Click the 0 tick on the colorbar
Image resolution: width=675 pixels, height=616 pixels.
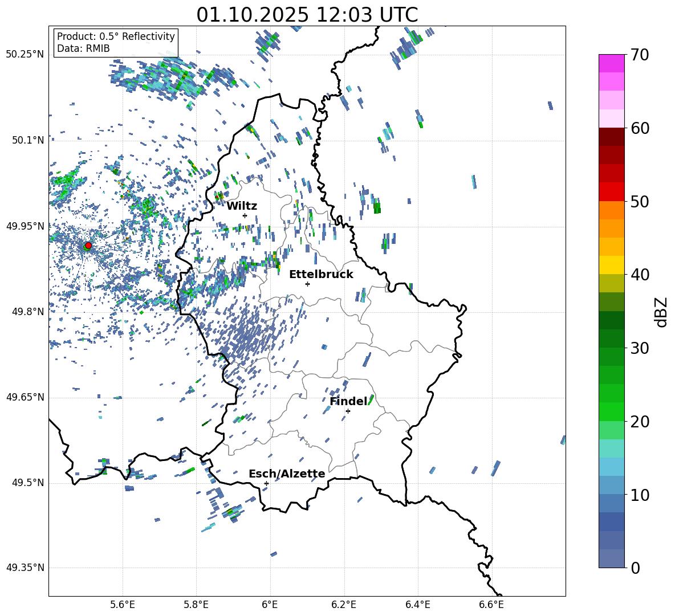pos(635,568)
